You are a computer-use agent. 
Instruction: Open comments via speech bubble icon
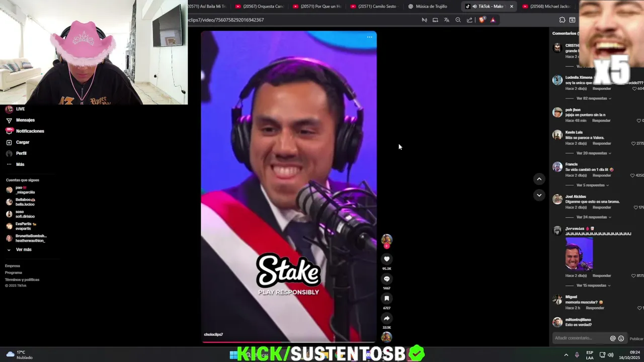click(x=386, y=279)
